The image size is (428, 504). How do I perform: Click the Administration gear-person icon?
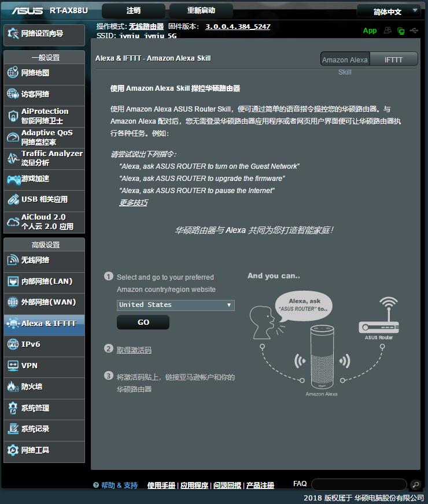[13, 408]
